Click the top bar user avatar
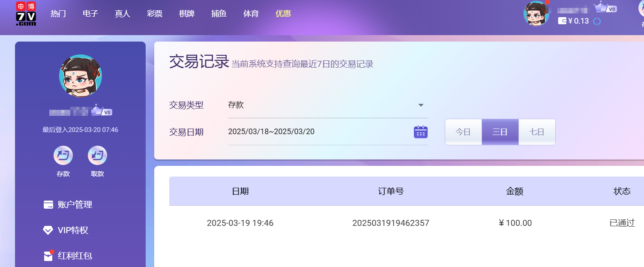The image size is (644, 267). pyautogui.click(x=536, y=14)
